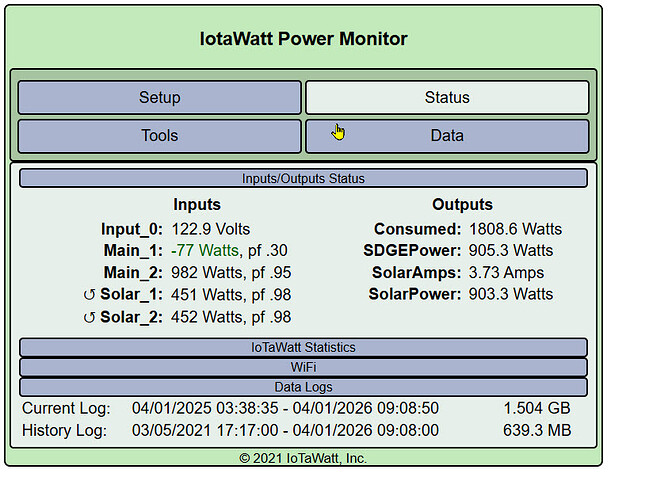The height and width of the screenshot is (500, 648).
Task: Click the reverse icon beside Solar_2
Action: pos(89,317)
